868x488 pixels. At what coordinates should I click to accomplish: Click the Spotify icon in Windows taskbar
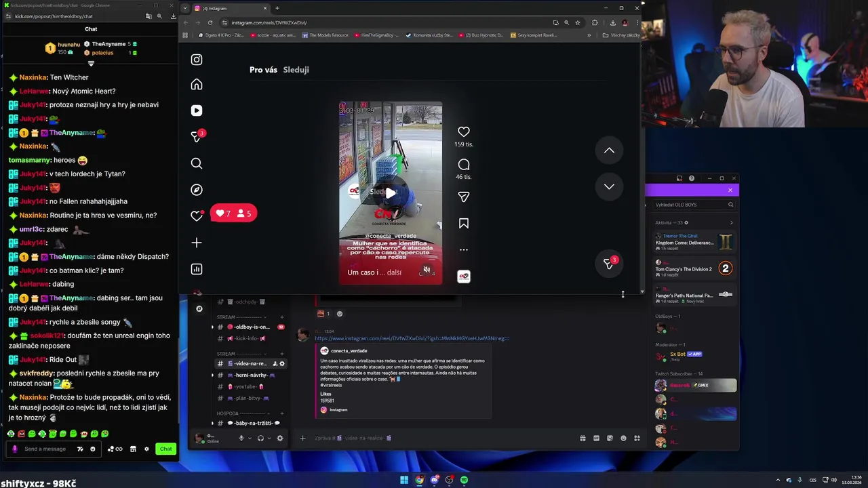(464, 480)
